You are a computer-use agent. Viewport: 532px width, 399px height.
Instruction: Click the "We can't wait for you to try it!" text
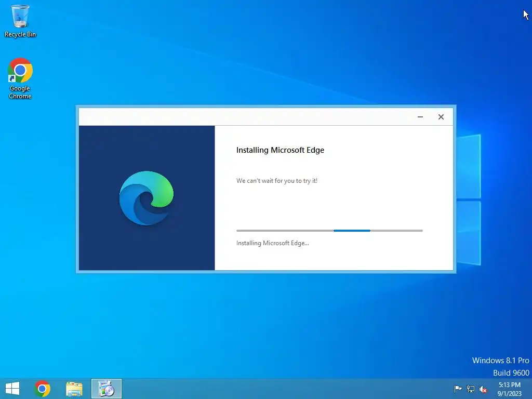coord(277,181)
